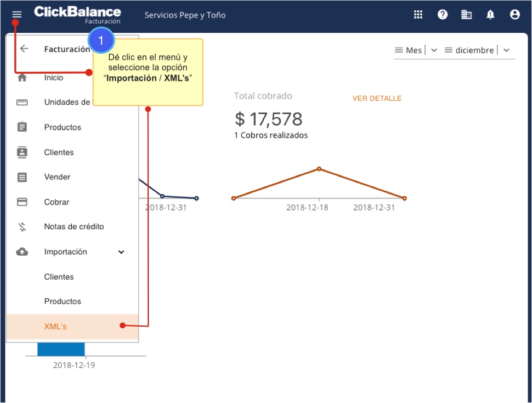Open the apps grid icon
The height and width of the screenshot is (403, 532).
pos(418,15)
